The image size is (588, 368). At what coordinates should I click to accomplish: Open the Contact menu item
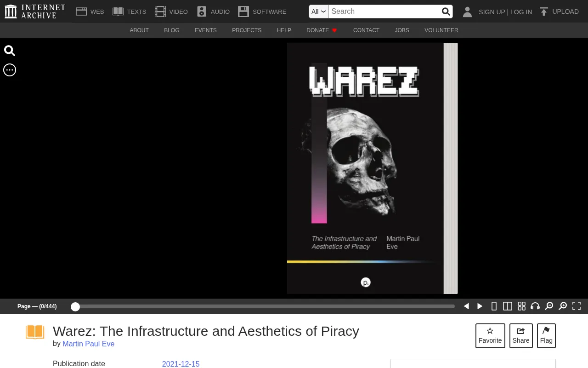click(366, 30)
